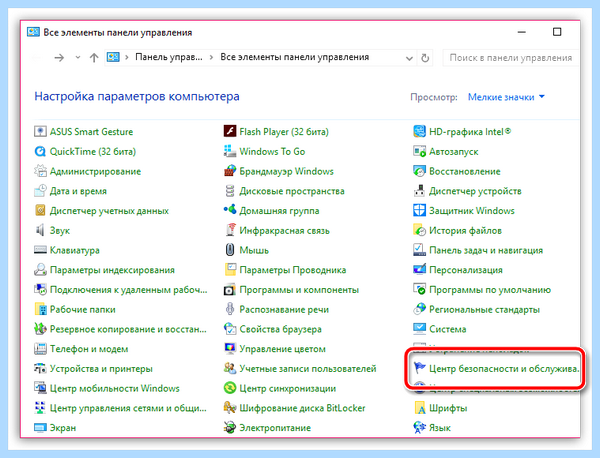Select Все элементы панели управления breadcrumb
The height and width of the screenshot is (458, 600).
pyautogui.click(x=294, y=57)
